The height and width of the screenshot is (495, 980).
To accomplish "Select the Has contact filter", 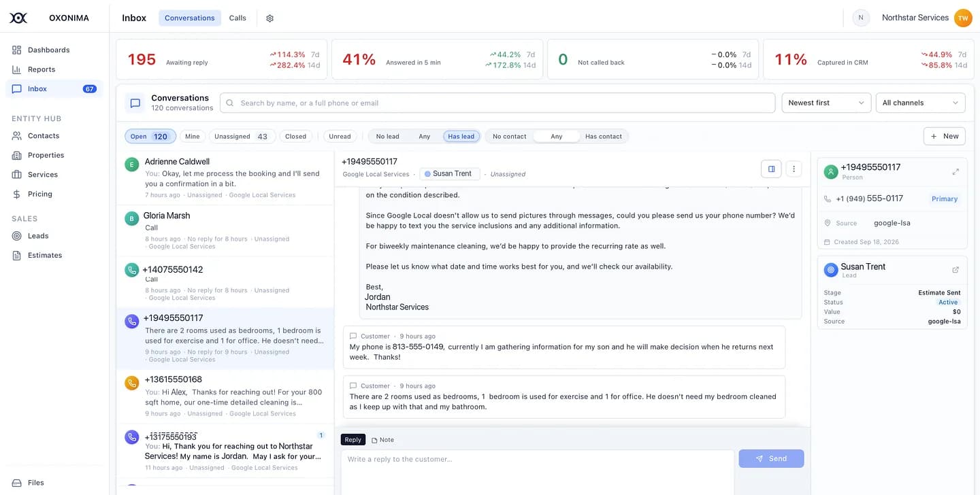I will click(604, 137).
